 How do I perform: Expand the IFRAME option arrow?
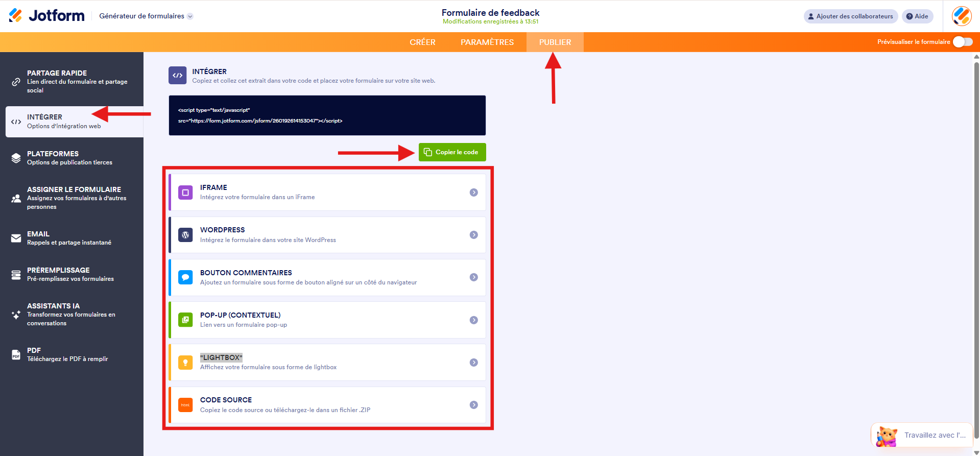point(473,193)
